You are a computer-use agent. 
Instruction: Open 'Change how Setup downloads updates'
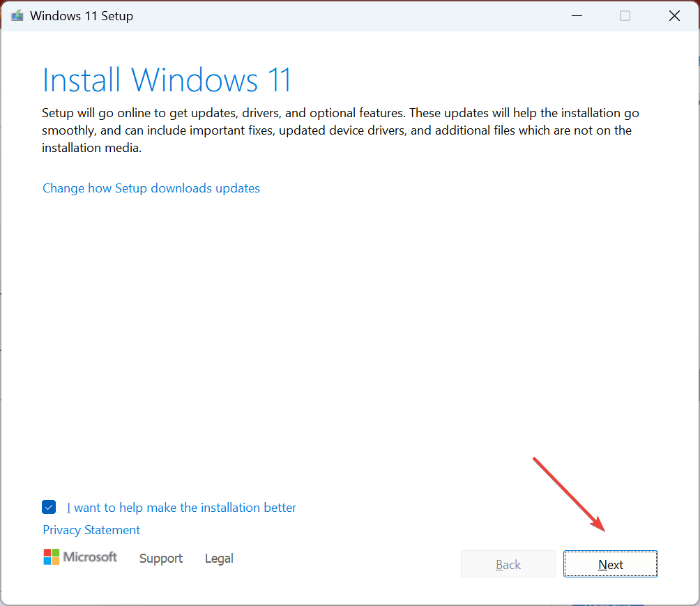pos(151,188)
